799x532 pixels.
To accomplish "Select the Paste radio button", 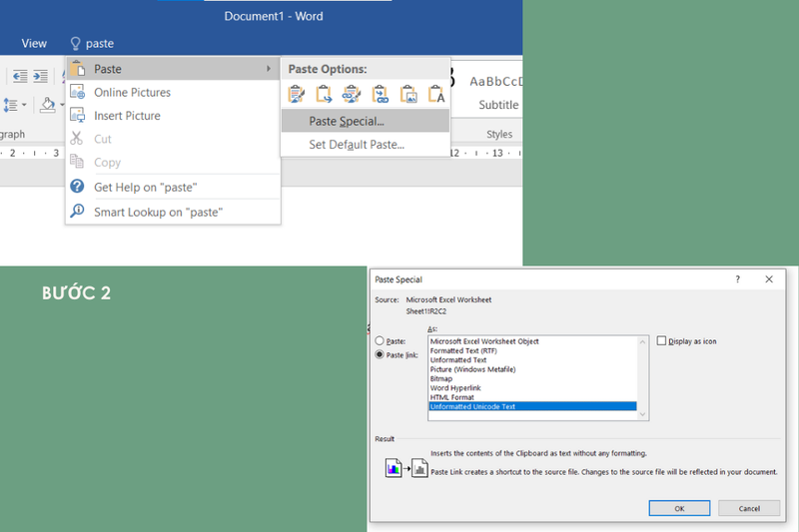I will click(x=380, y=340).
